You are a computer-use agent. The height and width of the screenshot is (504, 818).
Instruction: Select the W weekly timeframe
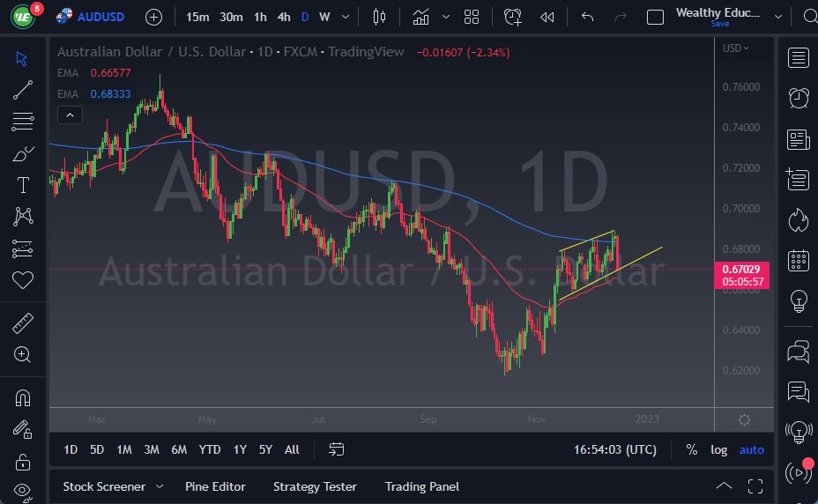(324, 18)
